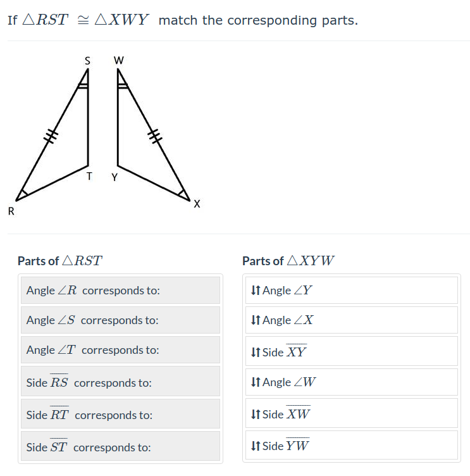Select the 'Side RT corresponds to:' row

tap(120, 415)
